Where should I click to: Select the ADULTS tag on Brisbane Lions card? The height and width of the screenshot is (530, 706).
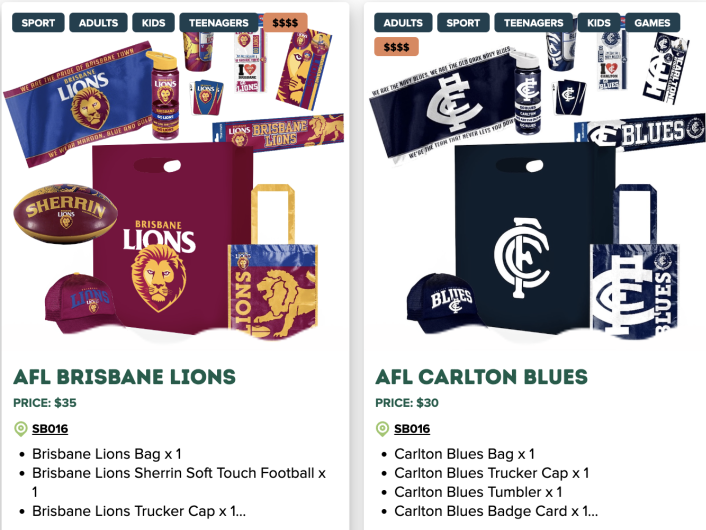click(x=98, y=23)
